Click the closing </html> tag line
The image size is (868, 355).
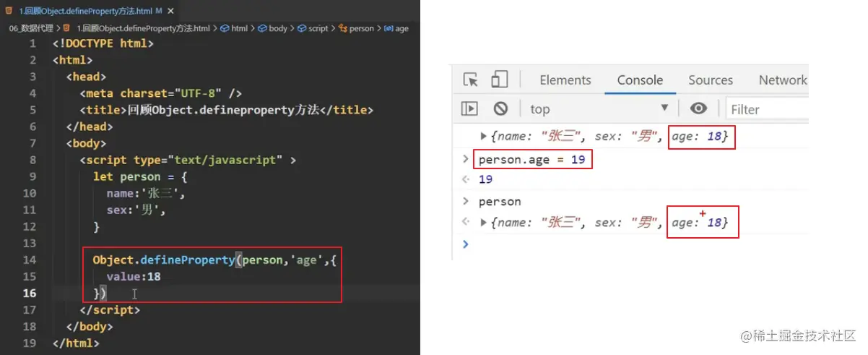(76, 343)
